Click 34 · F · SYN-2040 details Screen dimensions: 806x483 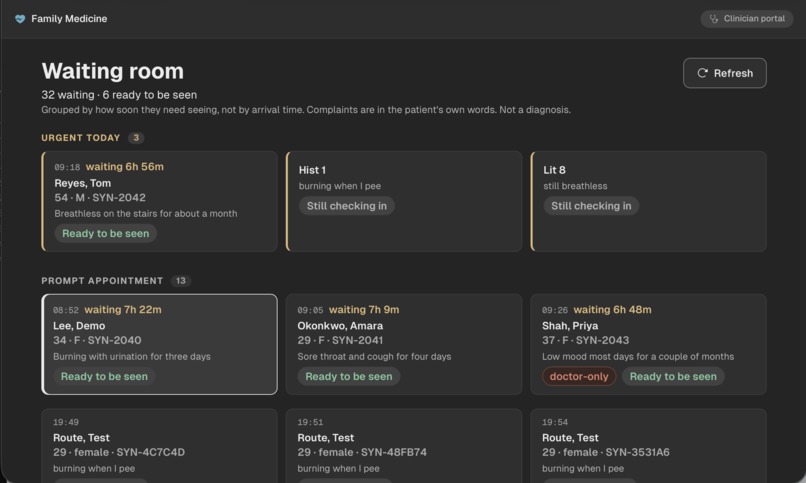point(97,340)
